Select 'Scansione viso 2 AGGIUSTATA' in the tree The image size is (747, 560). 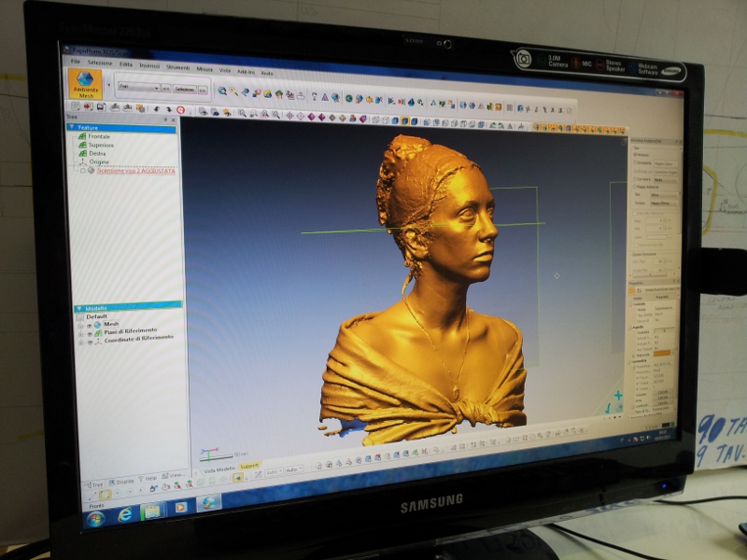(x=136, y=171)
